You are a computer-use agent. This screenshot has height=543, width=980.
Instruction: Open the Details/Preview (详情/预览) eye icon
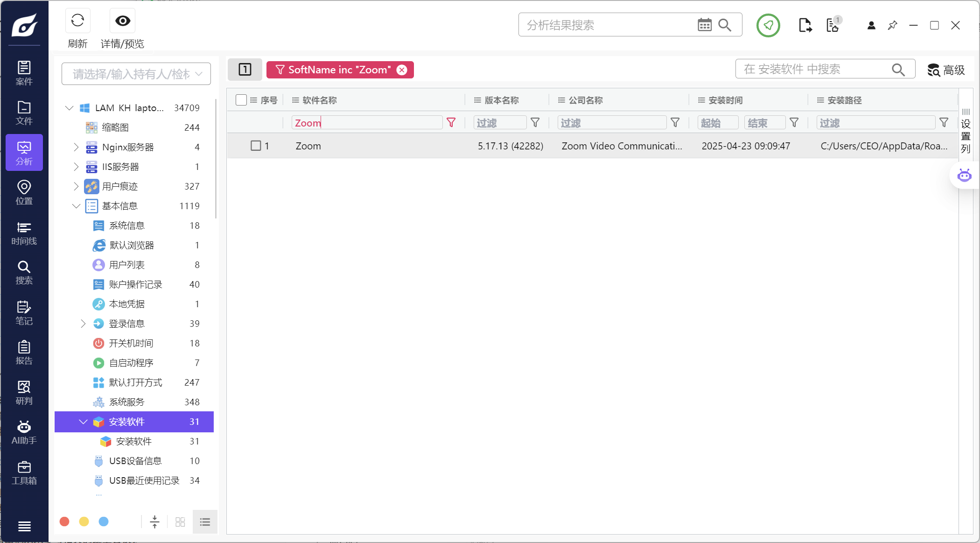point(123,21)
